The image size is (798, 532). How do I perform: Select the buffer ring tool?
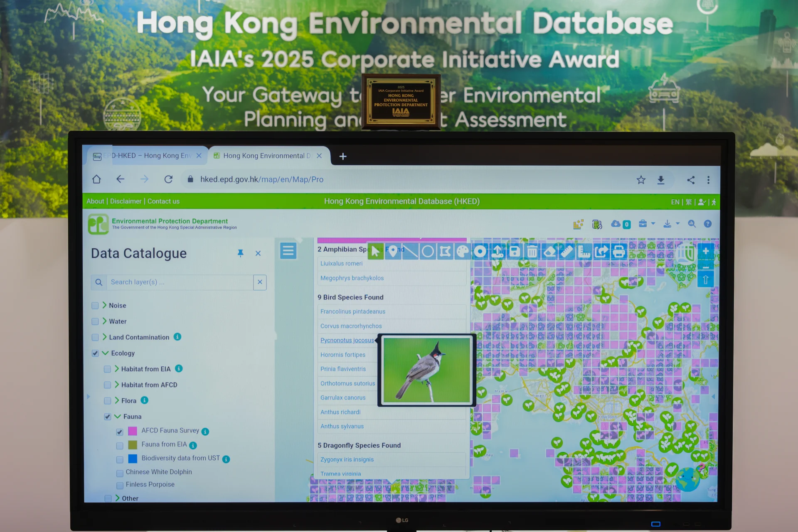tap(480, 251)
